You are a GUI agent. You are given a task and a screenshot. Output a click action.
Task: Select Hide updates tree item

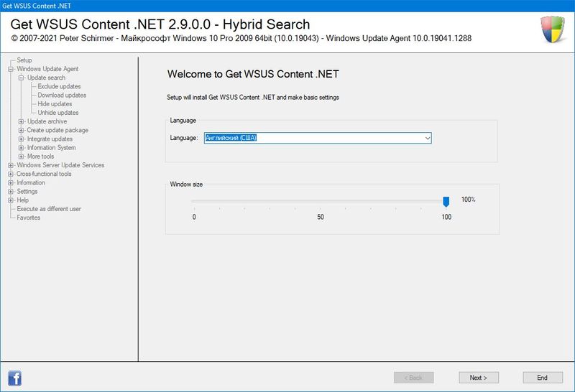55,104
